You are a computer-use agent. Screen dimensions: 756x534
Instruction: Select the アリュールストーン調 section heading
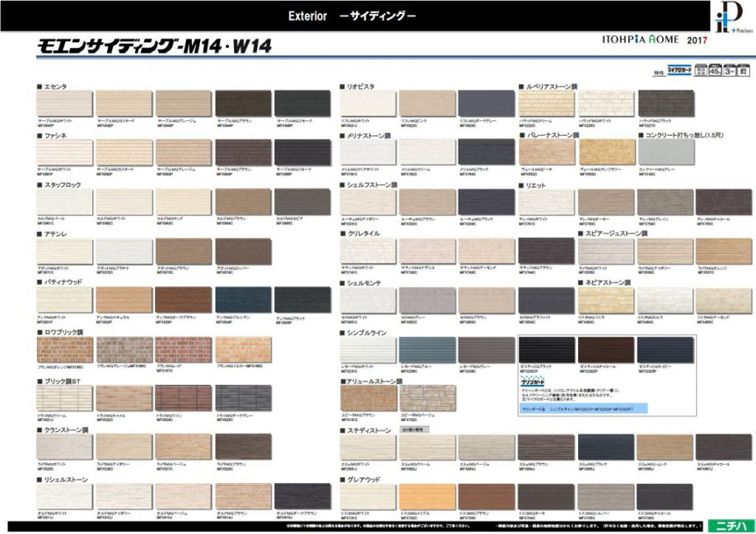point(371,381)
